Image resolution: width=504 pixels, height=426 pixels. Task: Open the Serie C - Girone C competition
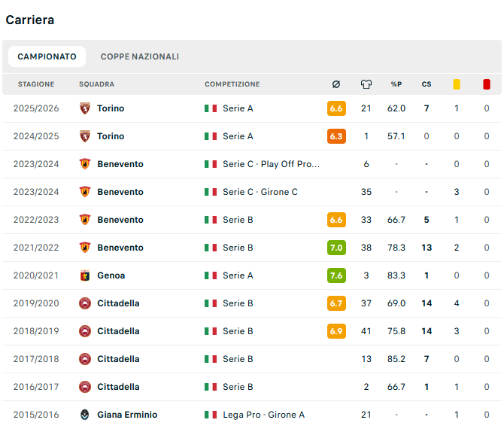click(260, 192)
